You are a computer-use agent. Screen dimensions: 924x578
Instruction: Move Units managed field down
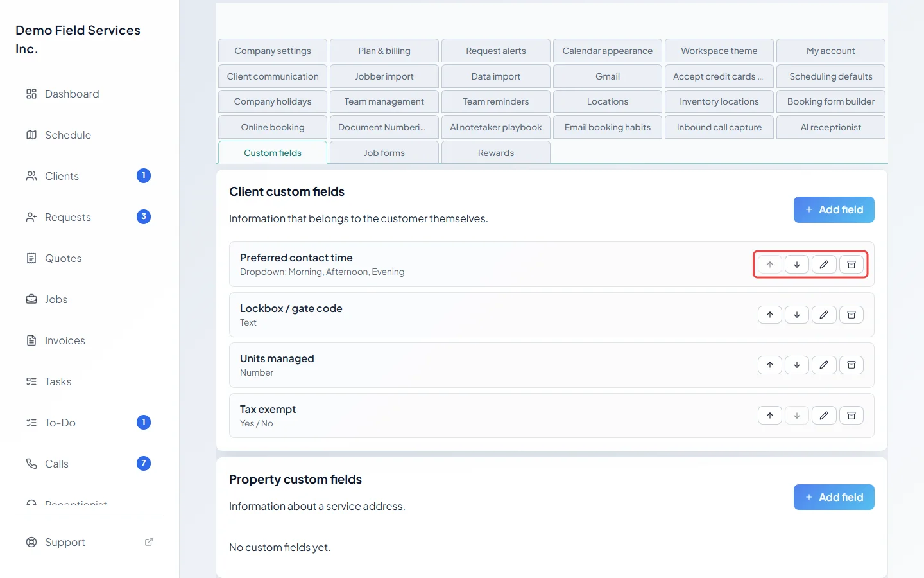pyautogui.click(x=796, y=365)
